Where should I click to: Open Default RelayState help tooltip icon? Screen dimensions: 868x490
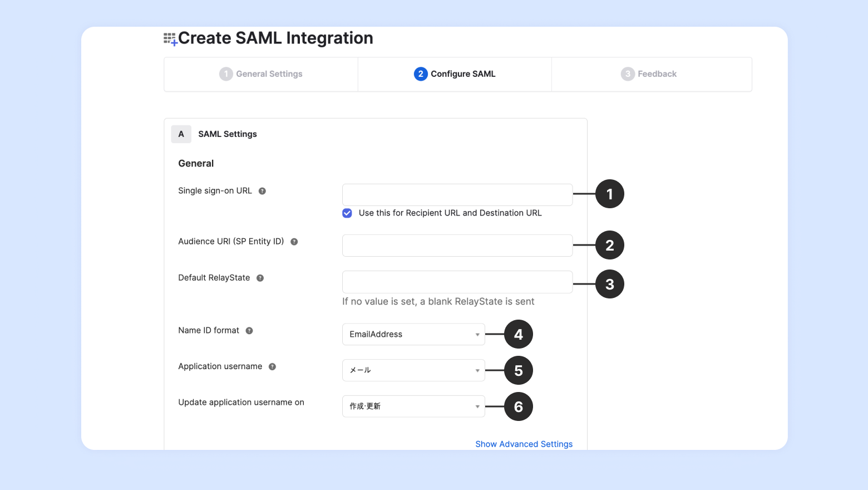tap(260, 278)
